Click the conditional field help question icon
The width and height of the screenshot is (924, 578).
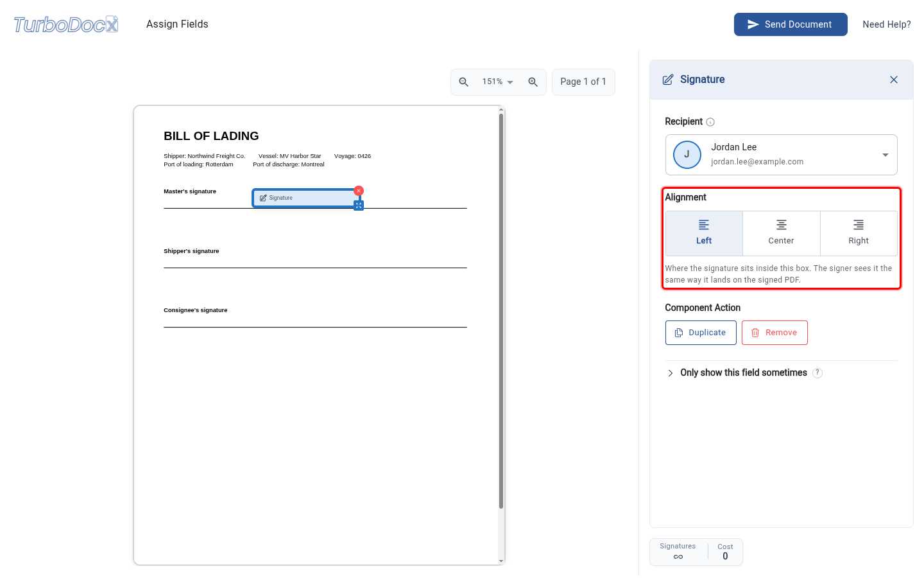[817, 373]
